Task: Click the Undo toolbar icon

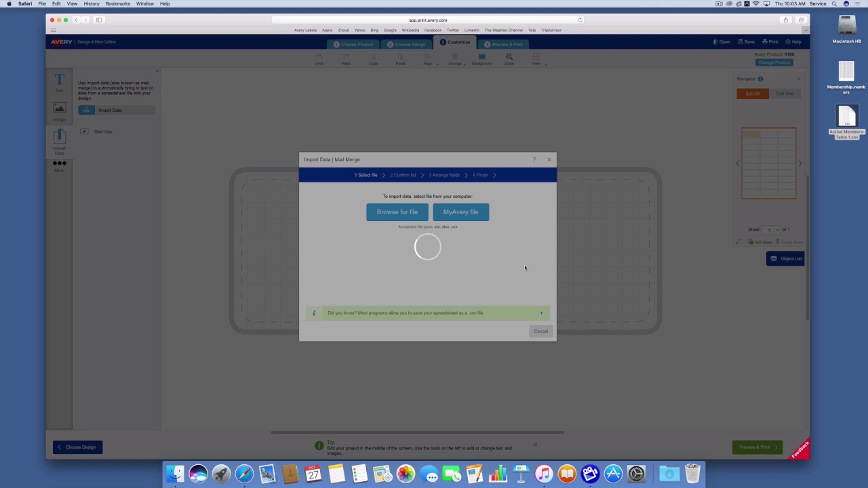Action: coord(319,59)
